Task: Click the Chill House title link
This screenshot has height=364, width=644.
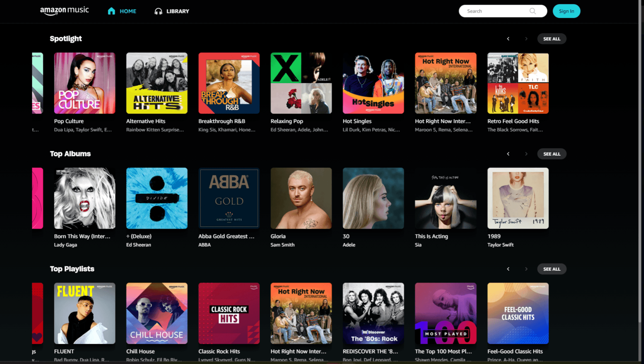Action: pos(140,351)
